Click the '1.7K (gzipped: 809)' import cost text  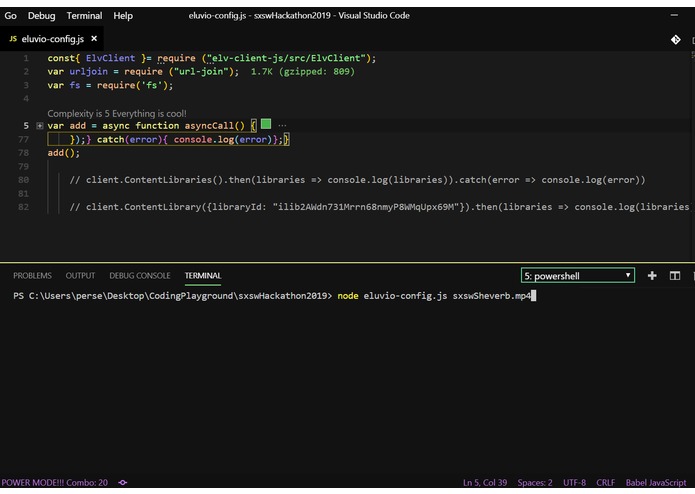pos(303,71)
